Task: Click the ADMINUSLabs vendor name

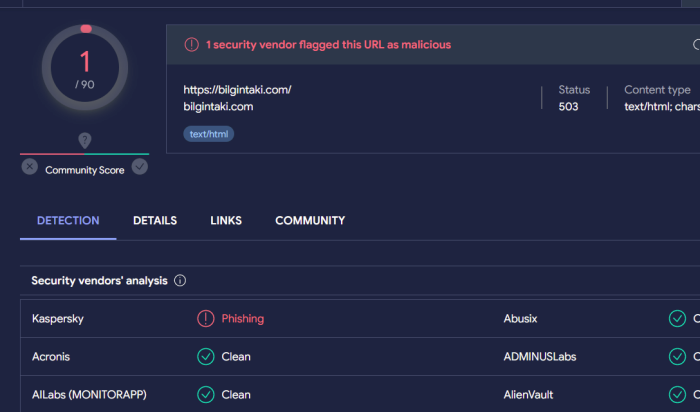Action: (540, 357)
